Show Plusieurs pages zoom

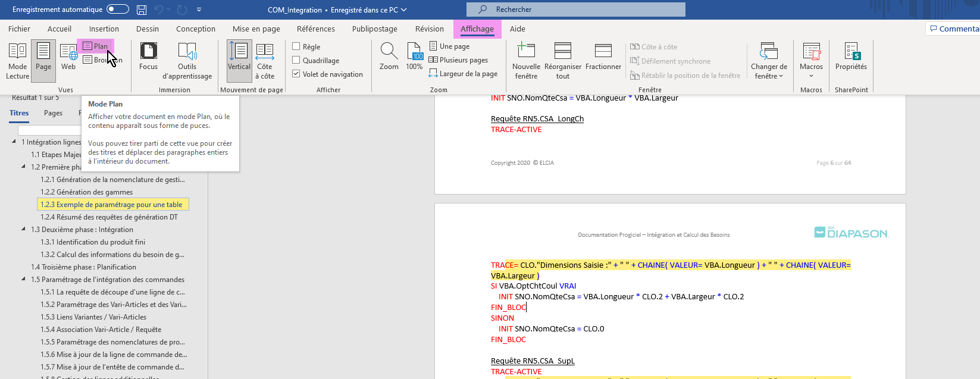(x=459, y=59)
